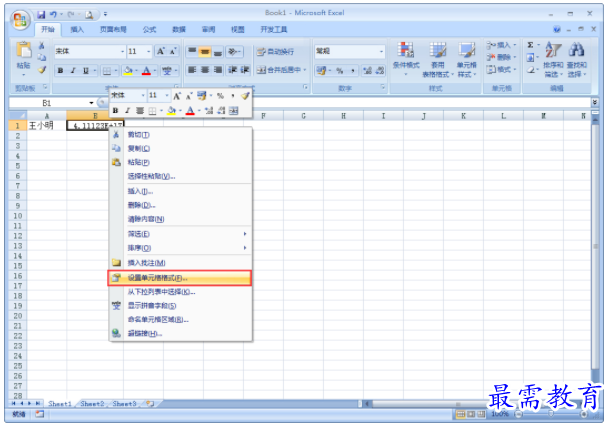The image size is (610, 428).
Task: Toggle Bold in the ribbon font group
Action: [60, 71]
